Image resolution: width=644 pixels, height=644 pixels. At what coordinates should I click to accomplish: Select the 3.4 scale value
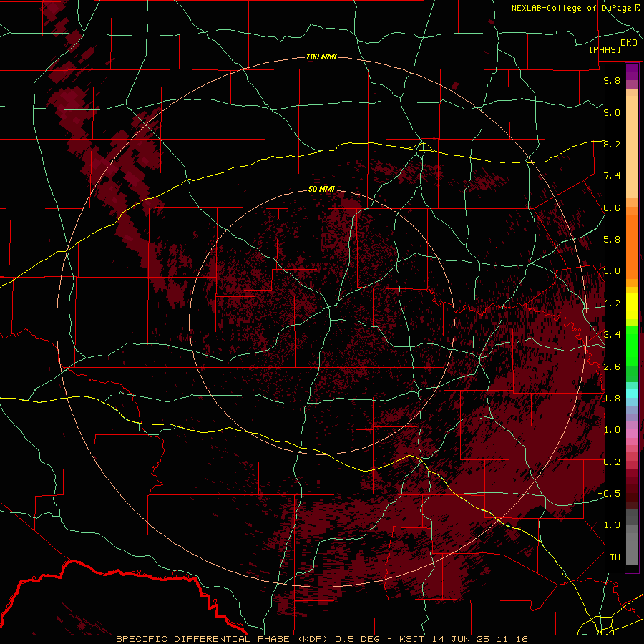pos(612,335)
